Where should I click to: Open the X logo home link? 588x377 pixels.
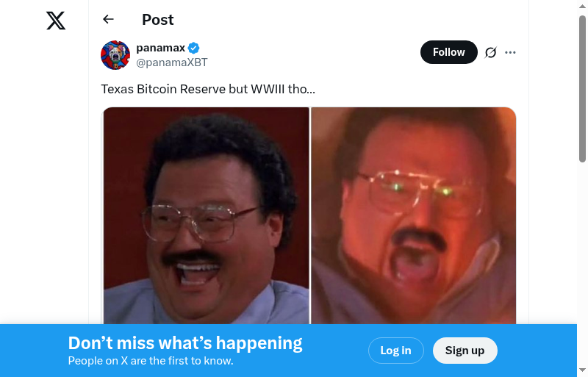pyautogui.click(x=56, y=21)
